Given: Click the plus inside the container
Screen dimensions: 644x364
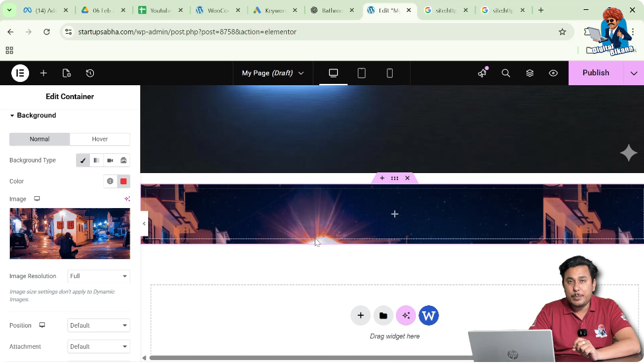Looking at the screenshot, I should 395,214.
